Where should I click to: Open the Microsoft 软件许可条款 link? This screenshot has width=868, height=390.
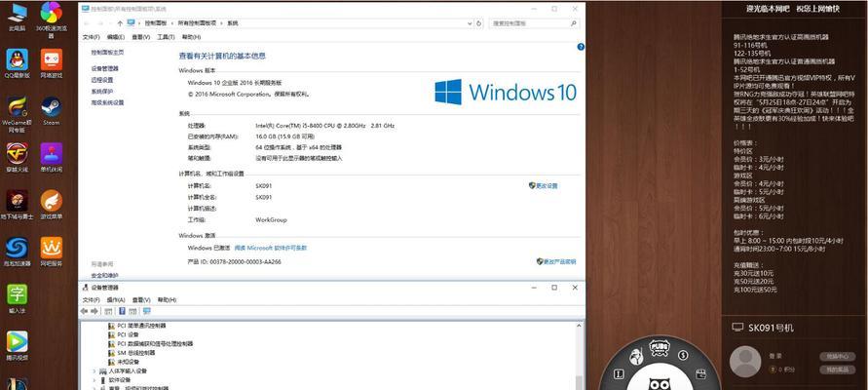[270, 249]
